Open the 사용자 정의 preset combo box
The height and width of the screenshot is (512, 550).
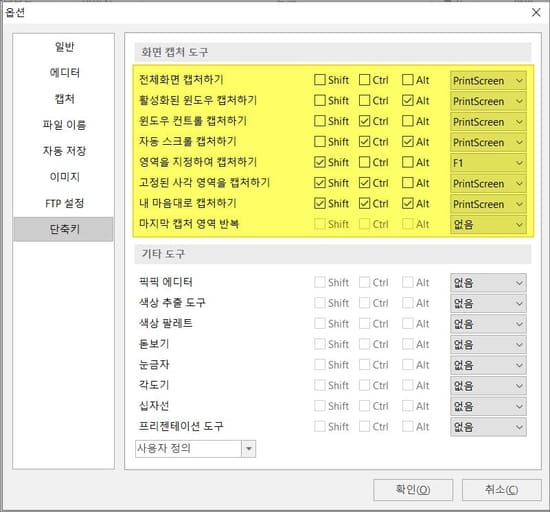click(195, 449)
